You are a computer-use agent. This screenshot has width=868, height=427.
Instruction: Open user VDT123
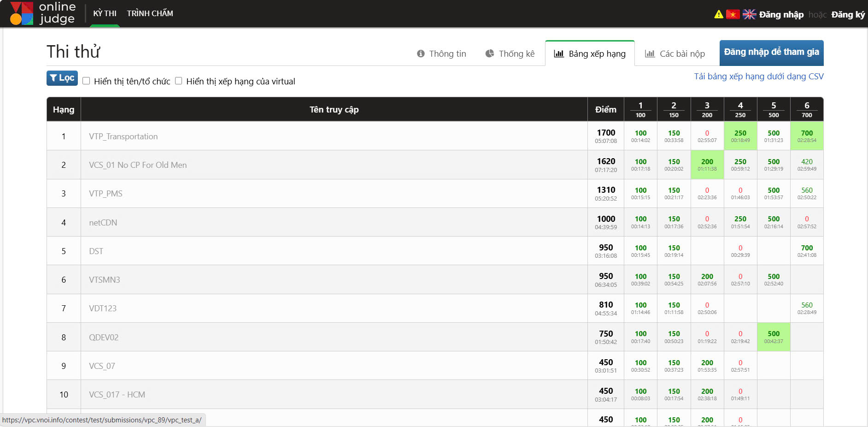tap(103, 308)
